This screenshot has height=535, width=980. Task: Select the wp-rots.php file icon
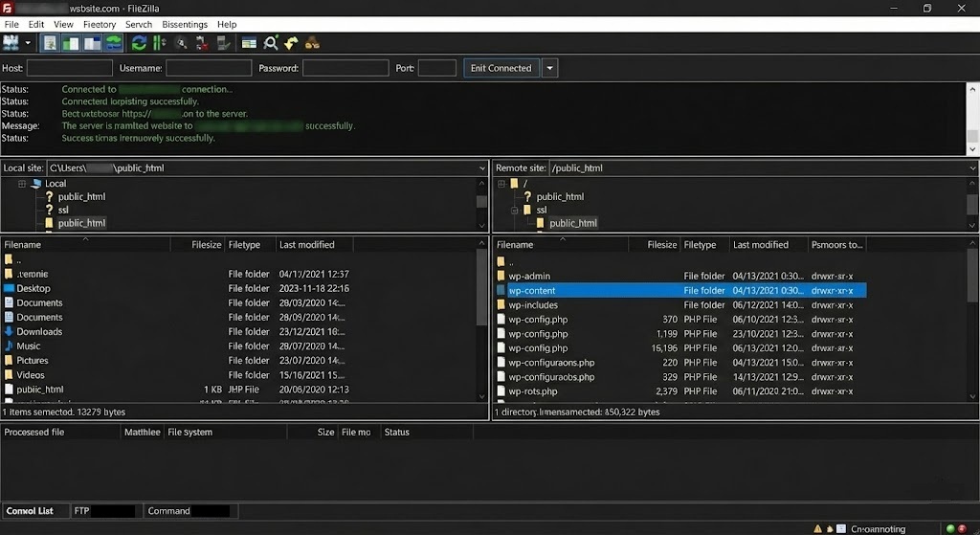(501, 391)
